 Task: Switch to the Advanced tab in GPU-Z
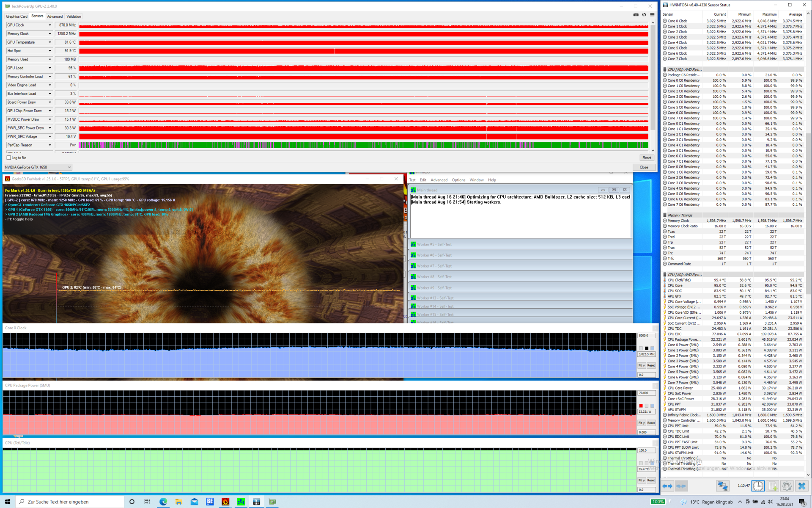point(55,17)
